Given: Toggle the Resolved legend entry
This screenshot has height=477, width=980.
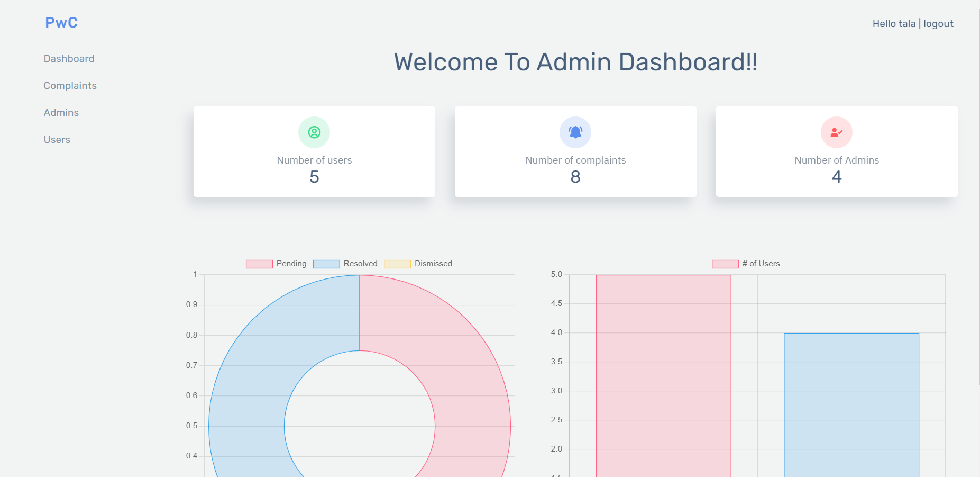Looking at the screenshot, I should coord(360,263).
